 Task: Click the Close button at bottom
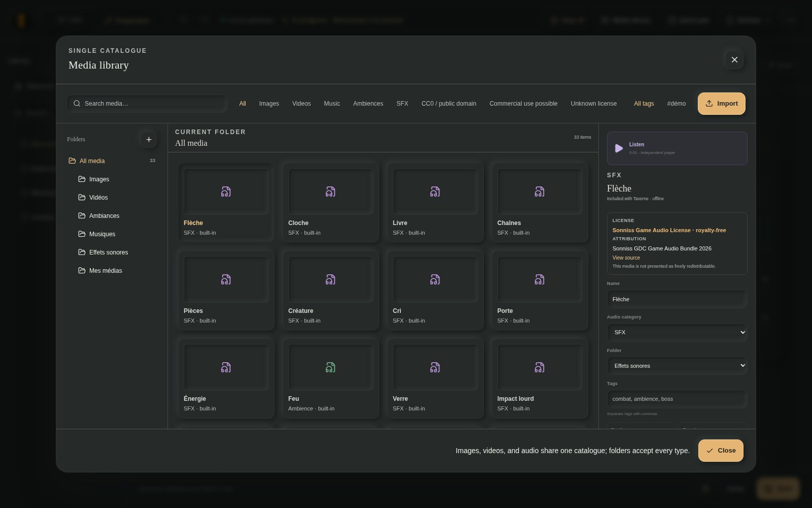click(721, 451)
